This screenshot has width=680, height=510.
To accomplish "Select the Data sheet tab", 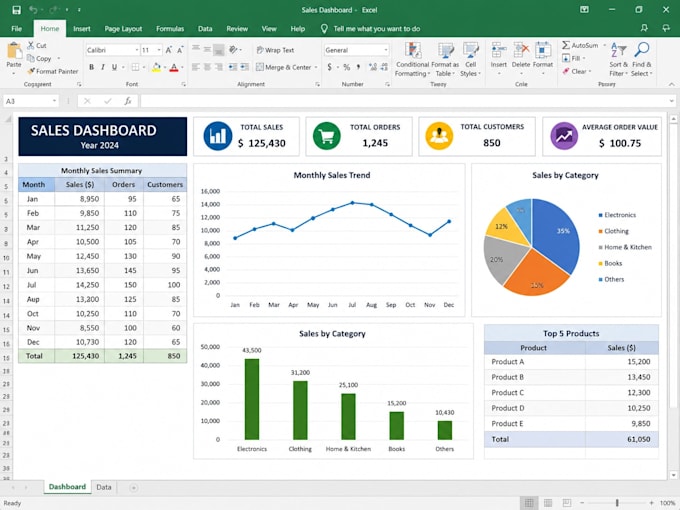I will 104,487.
